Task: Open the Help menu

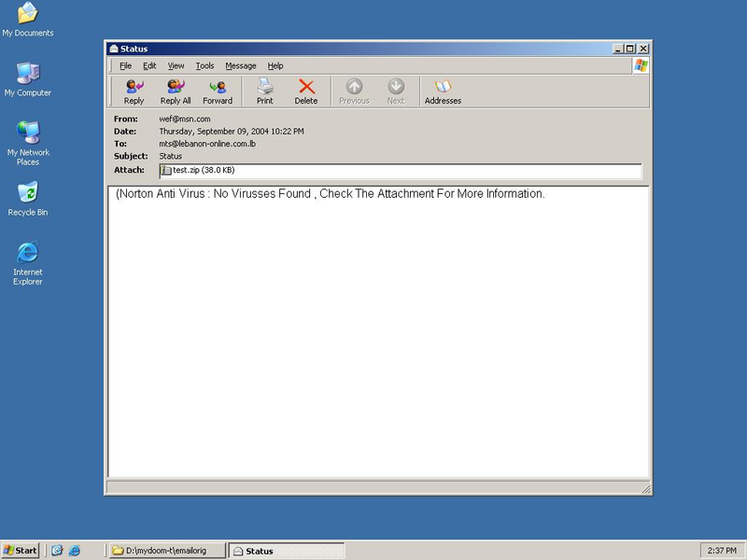Action: 275,65
